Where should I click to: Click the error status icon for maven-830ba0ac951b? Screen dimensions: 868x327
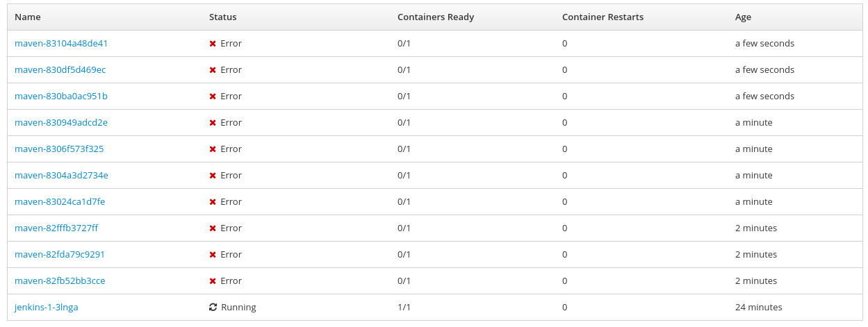(213, 97)
